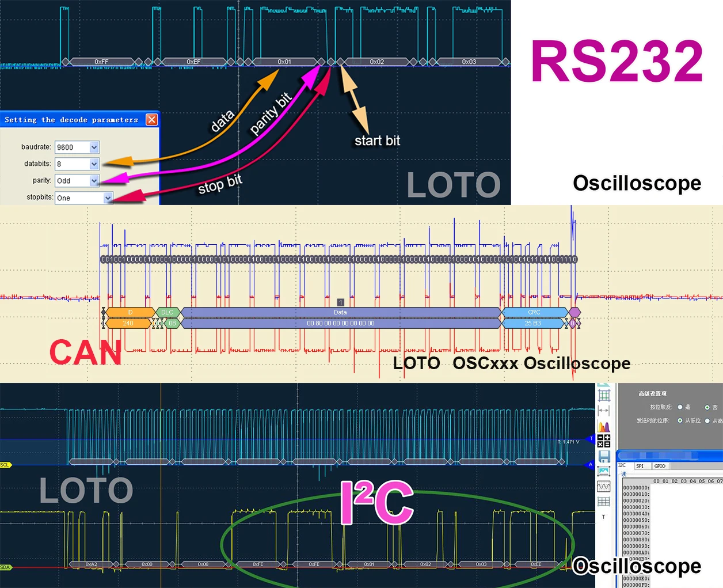This screenshot has width=723, height=588.
Task: Click the blue CRC field label
Action: pos(534,312)
